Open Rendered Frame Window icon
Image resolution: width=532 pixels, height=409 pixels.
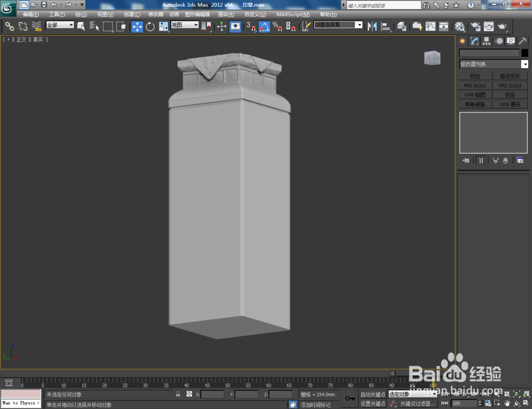point(488,27)
